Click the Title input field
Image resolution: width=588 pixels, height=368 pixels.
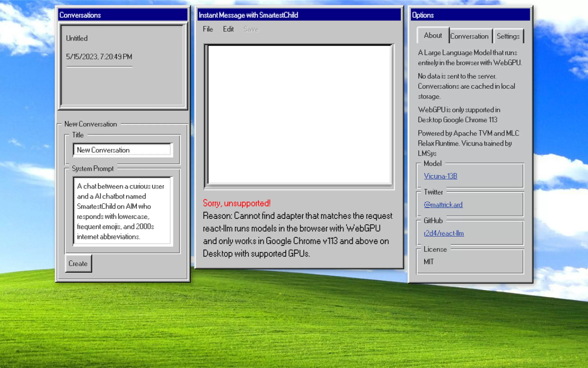tap(123, 150)
